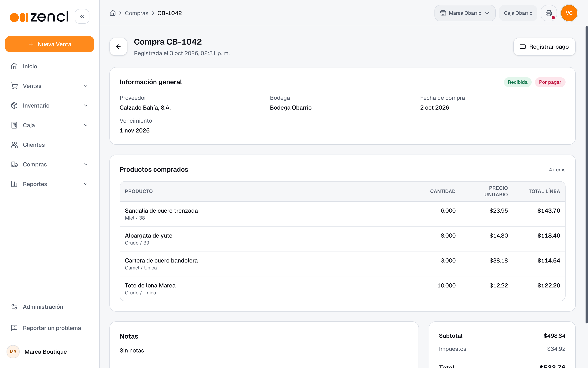Screen dimensions: 588x368
Task: Click the Marea Boutique account name
Action: 46,352
